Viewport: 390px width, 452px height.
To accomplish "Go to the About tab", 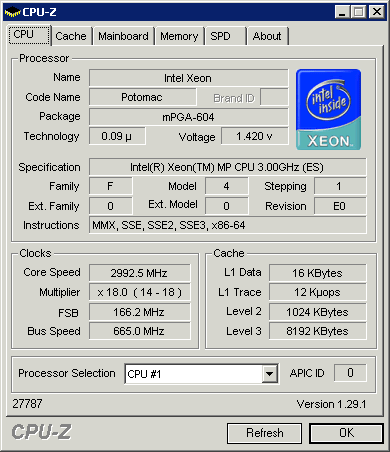I will (x=267, y=36).
